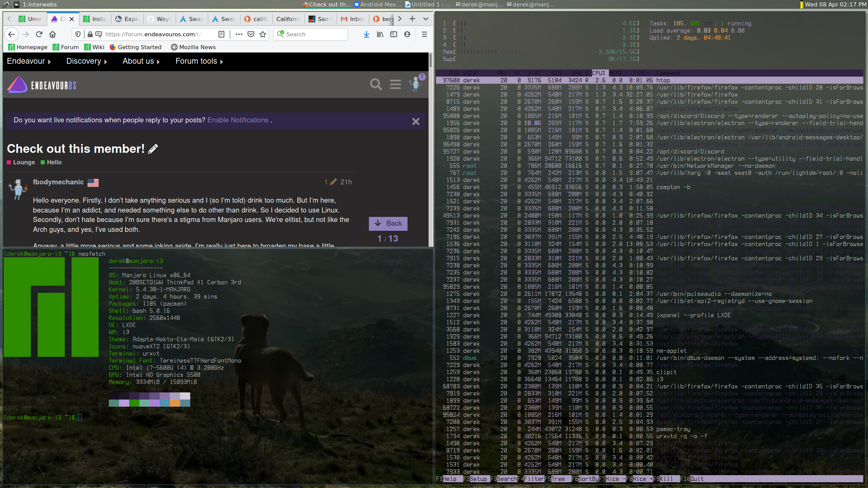This screenshot has height=488, width=868.
Task: Open Wiki bookmark in toolbar
Action: click(95, 47)
